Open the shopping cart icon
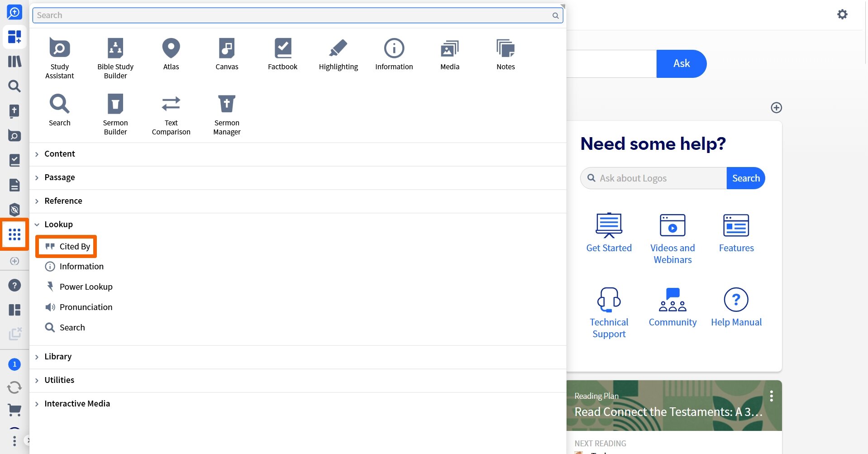868x454 pixels. click(x=14, y=410)
